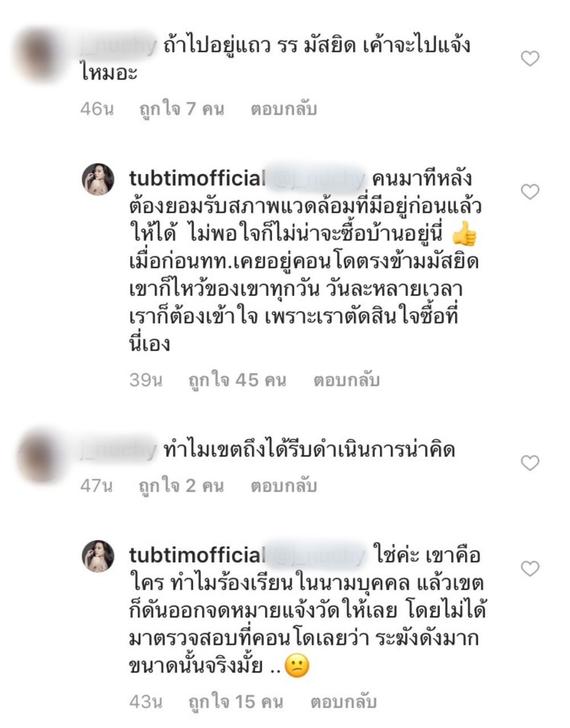Image resolution: width=570 pixels, height=728 pixels.
Task: Open tubtimofficial profile from first reply username
Action: (x=197, y=178)
